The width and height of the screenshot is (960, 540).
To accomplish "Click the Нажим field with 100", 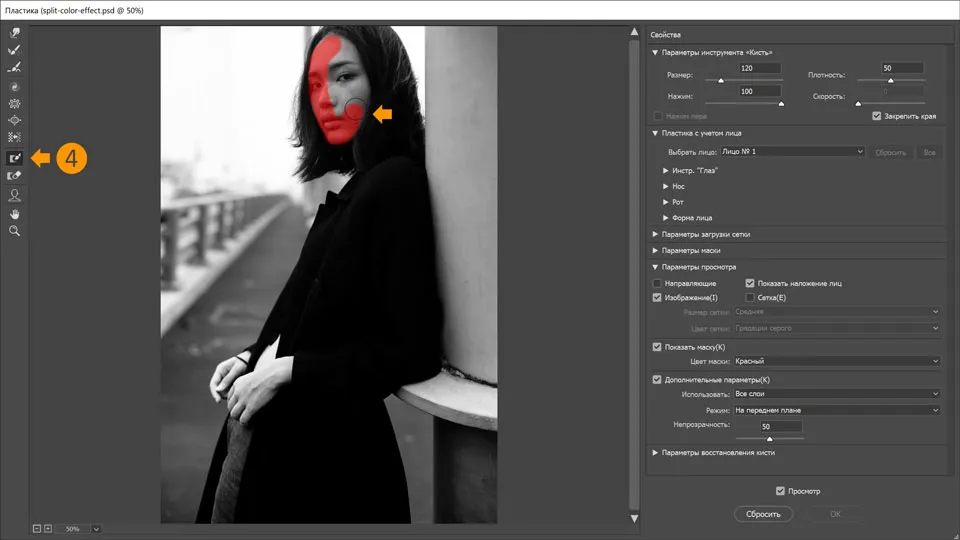I will pyautogui.click(x=760, y=91).
